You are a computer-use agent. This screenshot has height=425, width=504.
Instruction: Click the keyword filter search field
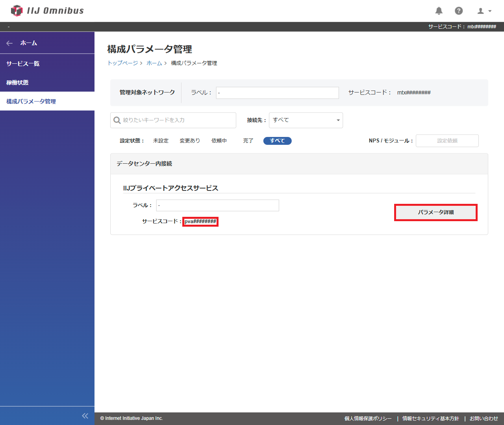tap(177, 120)
